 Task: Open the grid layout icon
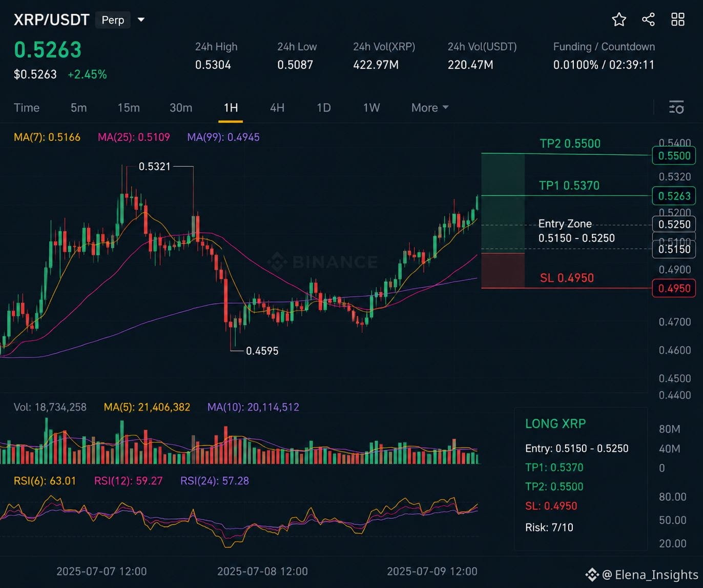pos(678,19)
